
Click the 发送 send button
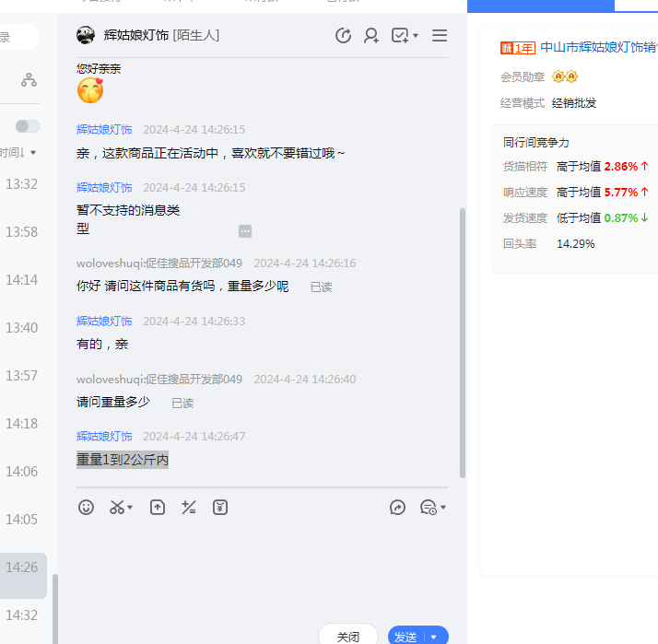point(405,637)
